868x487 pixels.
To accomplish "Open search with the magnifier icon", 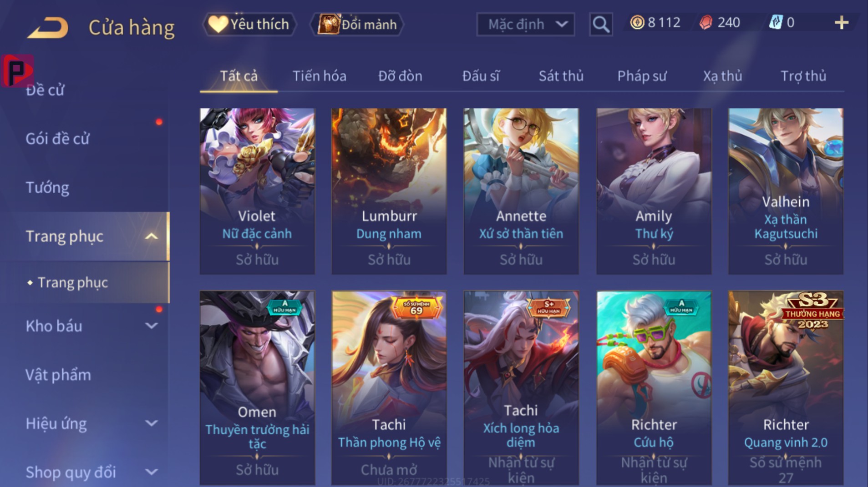I will 600,24.
